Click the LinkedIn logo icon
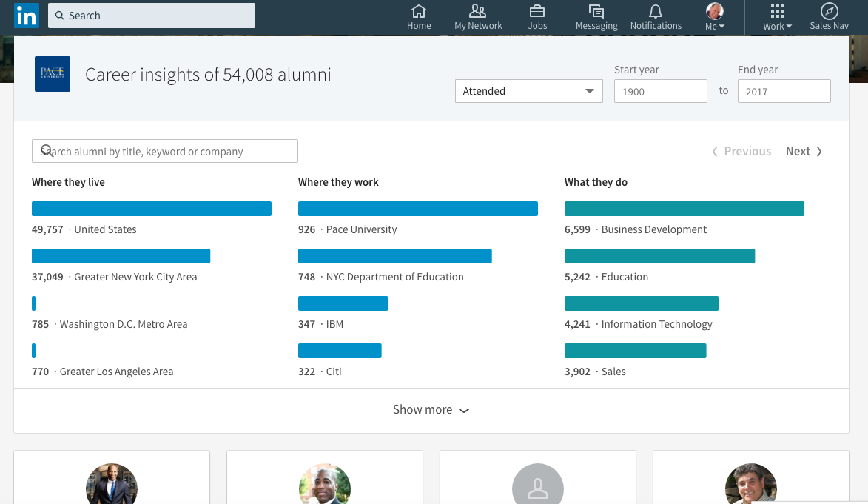Screen dimensions: 868x504 pyautogui.click(x=27, y=16)
